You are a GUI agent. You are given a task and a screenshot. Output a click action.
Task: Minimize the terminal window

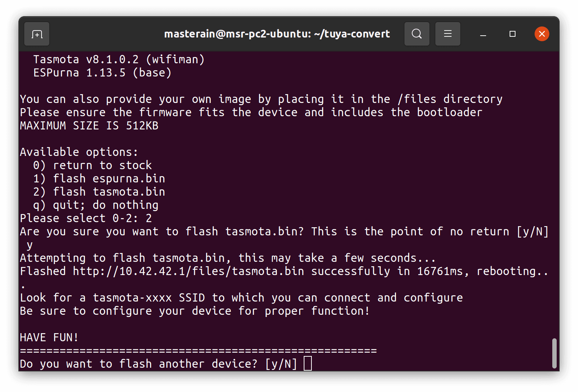click(x=483, y=34)
